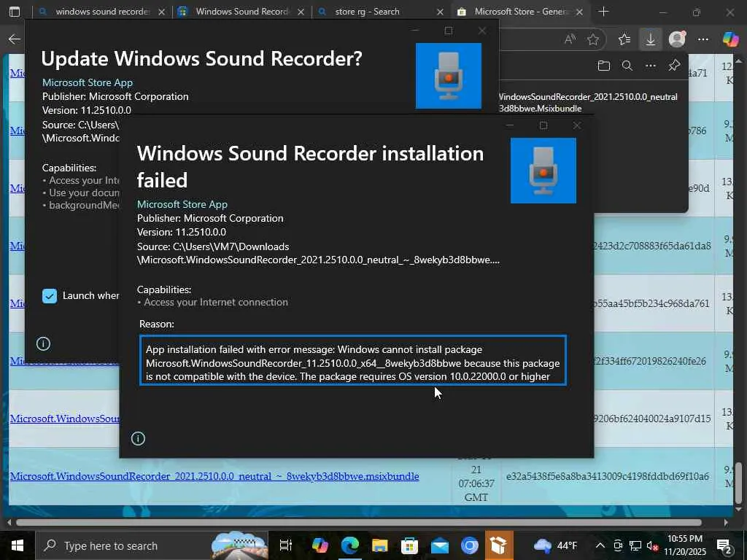
Task: Open File Explorer from the taskbar
Action: (x=379, y=545)
